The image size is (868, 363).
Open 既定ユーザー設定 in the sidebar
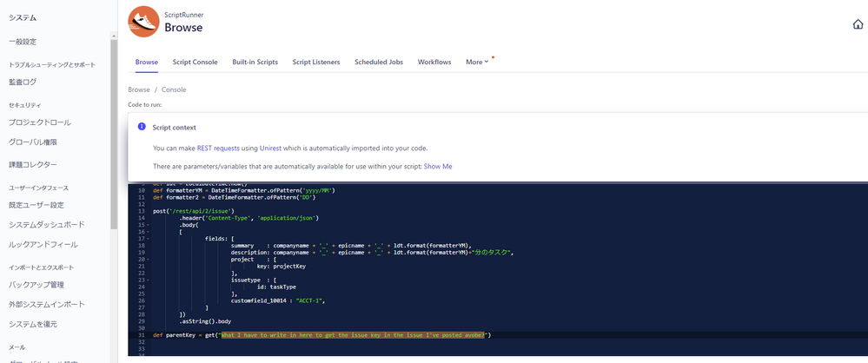pos(36,205)
